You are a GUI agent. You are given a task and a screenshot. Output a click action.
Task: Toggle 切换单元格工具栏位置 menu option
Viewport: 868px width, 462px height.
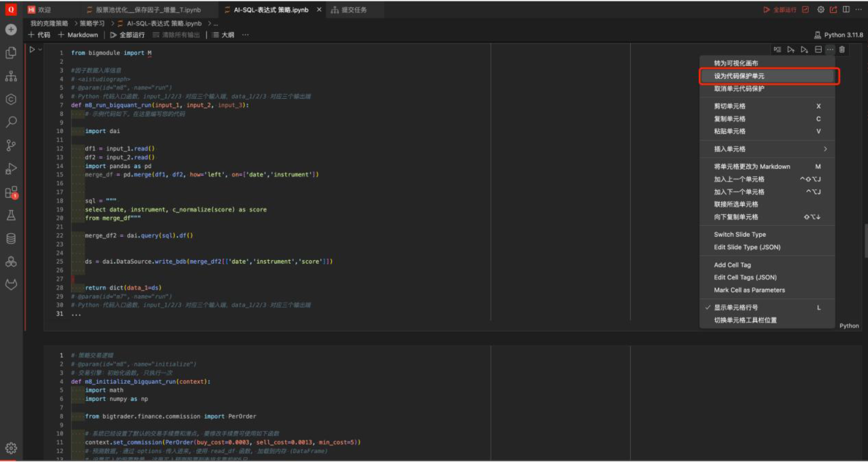(x=745, y=320)
